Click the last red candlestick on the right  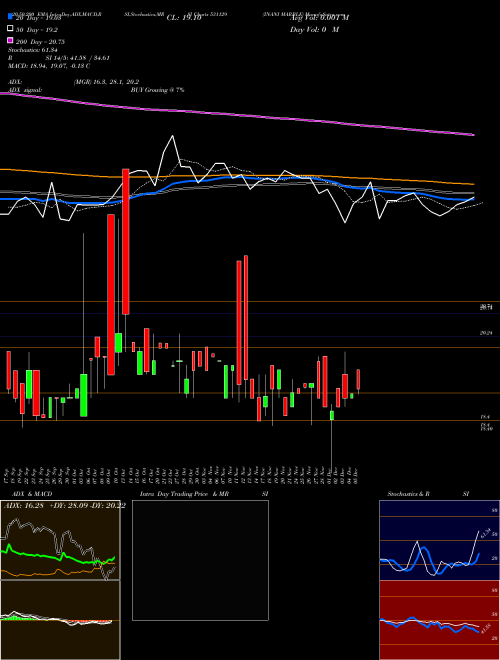(x=359, y=379)
